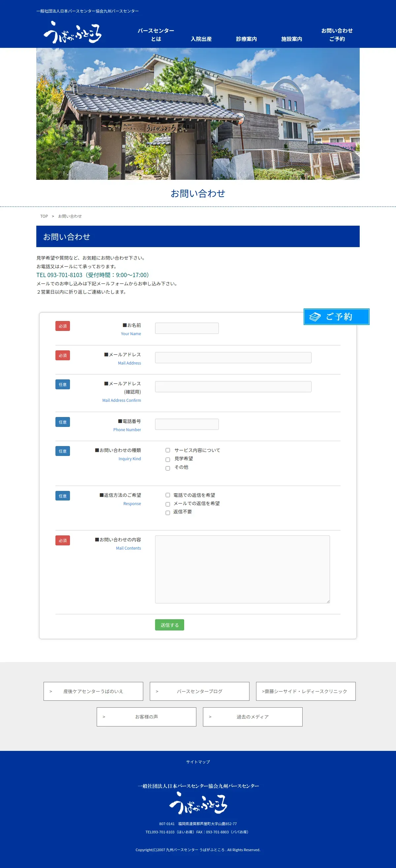The height and width of the screenshot is (868, 396).
Task: Click the header text 一般社団法人日本バースセンター協会九州バースセンター
Action: 88,11
